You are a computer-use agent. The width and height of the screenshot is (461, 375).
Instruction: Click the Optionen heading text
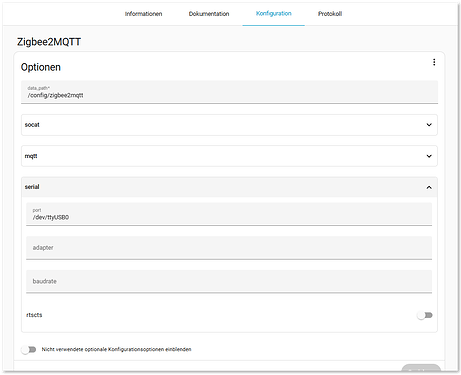point(41,67)
